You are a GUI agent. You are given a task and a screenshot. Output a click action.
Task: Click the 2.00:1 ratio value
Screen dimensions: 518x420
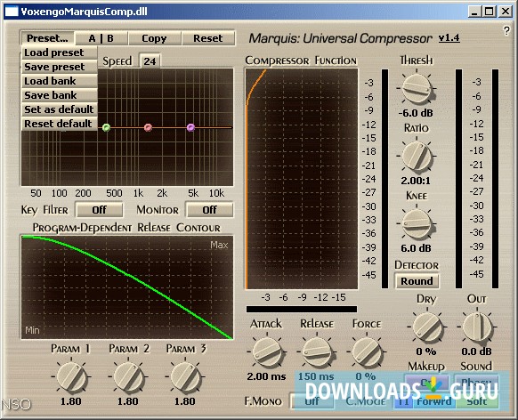click(416, 181)
